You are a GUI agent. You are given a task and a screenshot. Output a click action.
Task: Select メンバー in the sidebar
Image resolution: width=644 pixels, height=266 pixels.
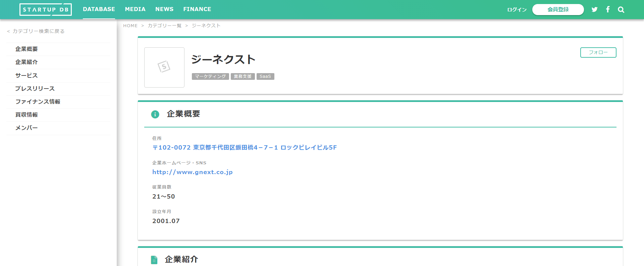tap(58, 128)
